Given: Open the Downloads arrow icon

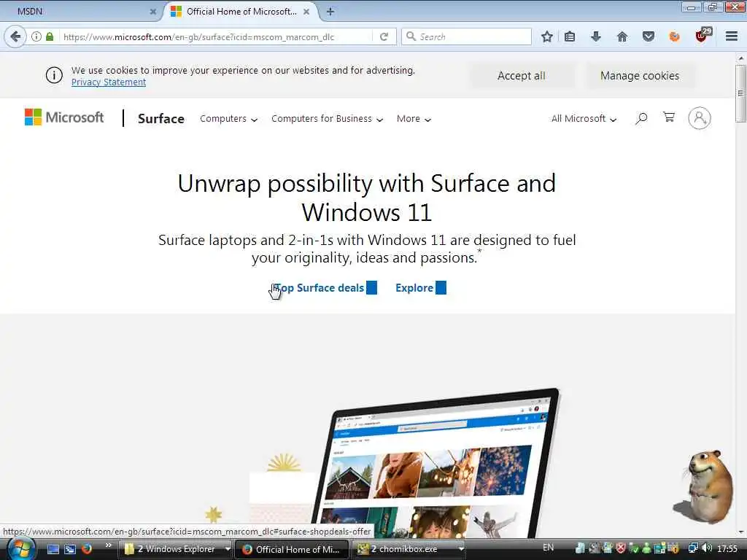Looking at the screenshot, I should (595, 36).
